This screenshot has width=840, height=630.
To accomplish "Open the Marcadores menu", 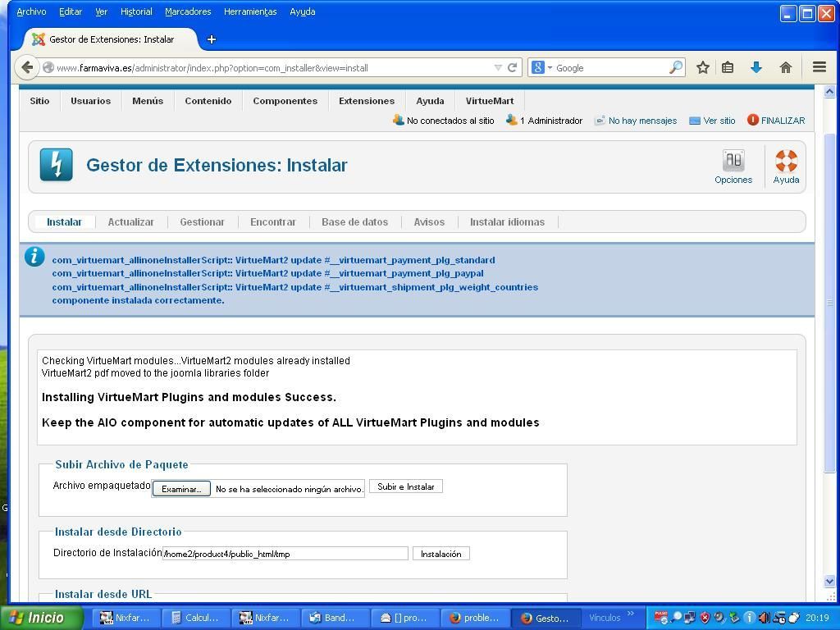I will pos(188,11).
